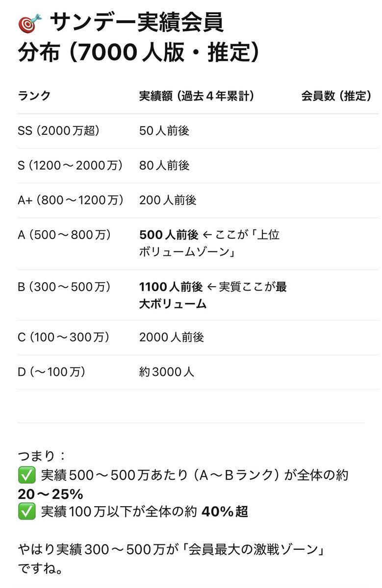
Task: Click the first green checkmark emoji
Action: pos(26,475)
